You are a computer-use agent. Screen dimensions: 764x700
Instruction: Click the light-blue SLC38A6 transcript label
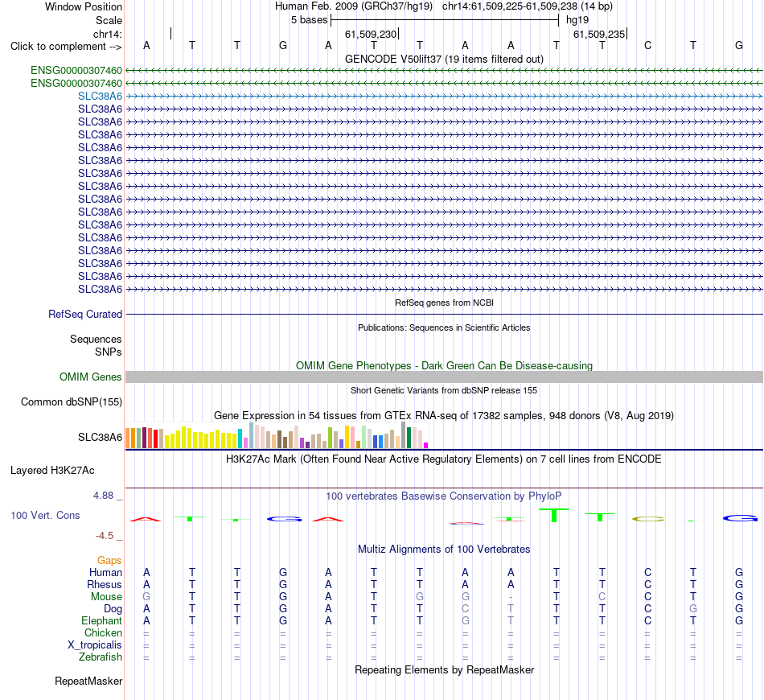[x=100, y=96]
